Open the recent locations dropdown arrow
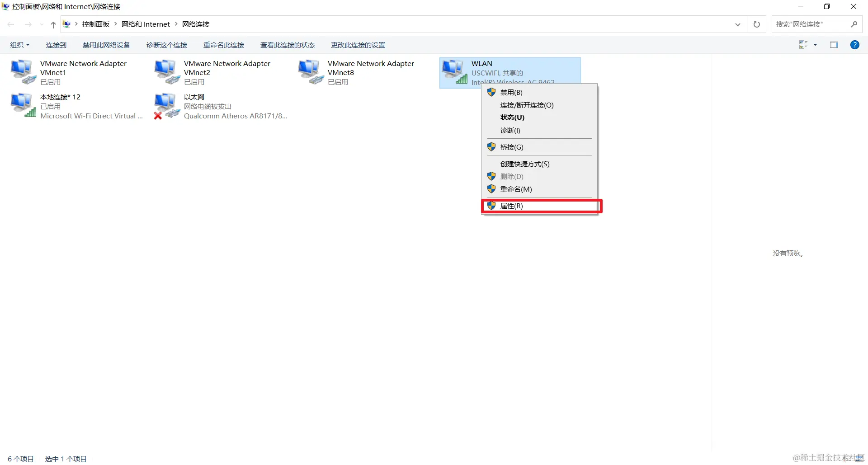The height and width of the screenshot is (465, 868). click(x=42, y=24)
